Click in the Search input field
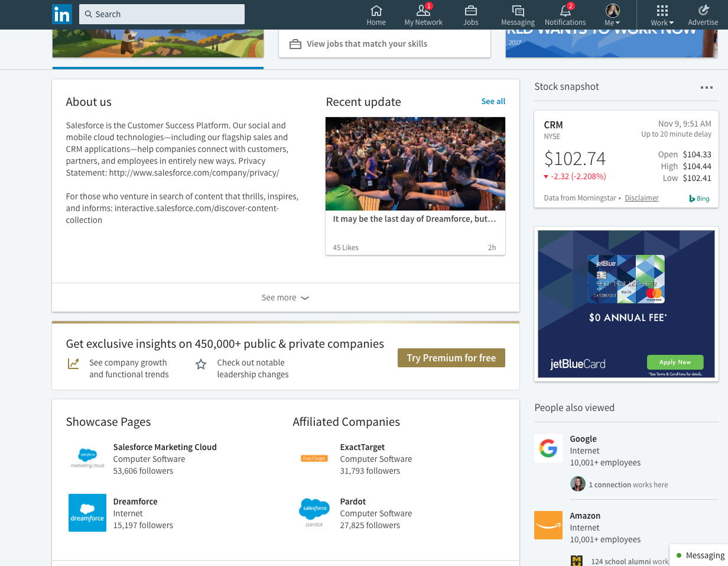This screenshot has width=728, height=566. click(x=162, y=14)
